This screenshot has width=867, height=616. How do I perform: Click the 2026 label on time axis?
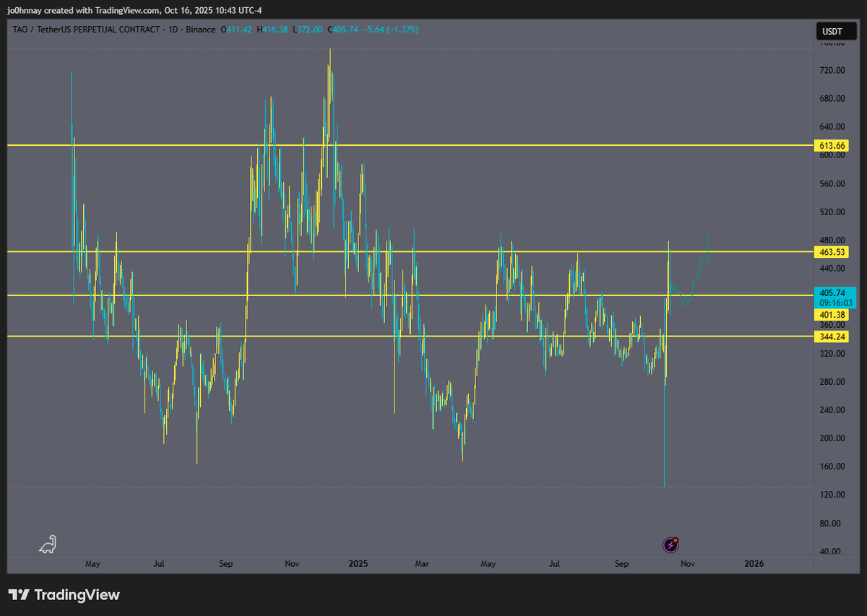point(754,563)
